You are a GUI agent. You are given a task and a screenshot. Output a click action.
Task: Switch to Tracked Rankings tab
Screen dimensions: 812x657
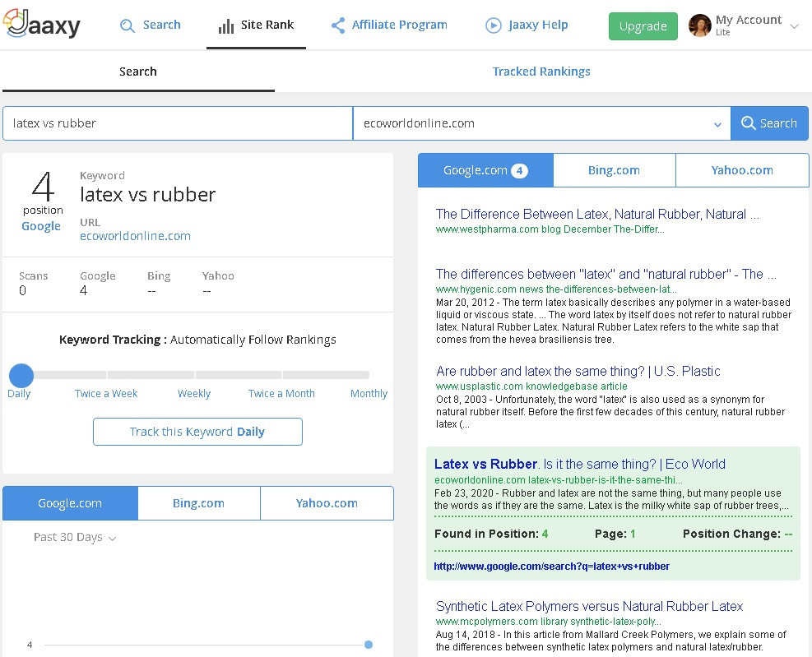pos(541,72)
